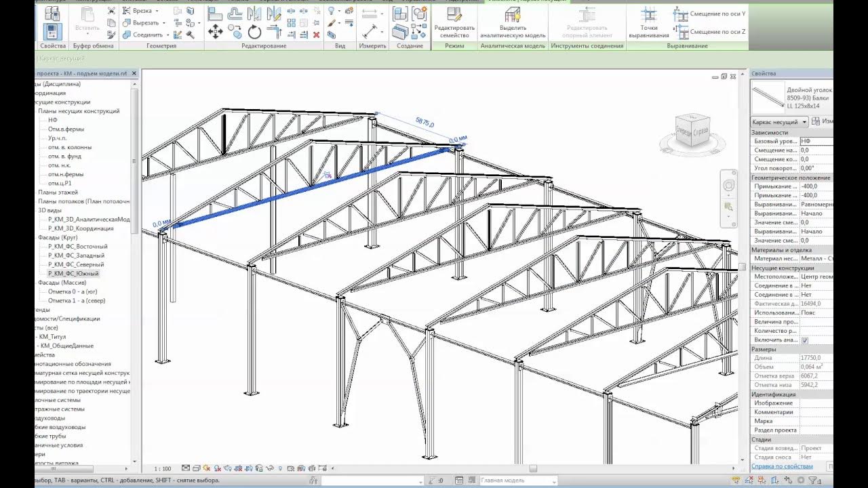Click Точки выравнивания tool

[649, 23]
